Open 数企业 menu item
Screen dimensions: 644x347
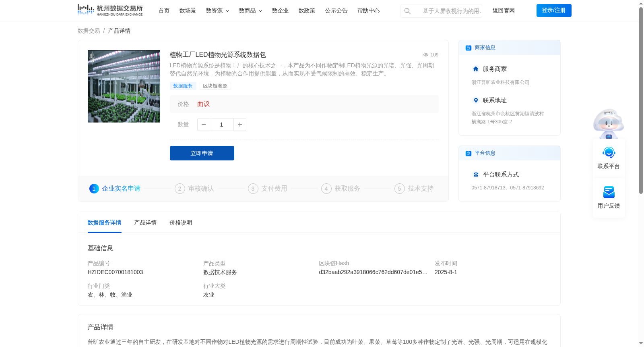click(x=280, y=11)
